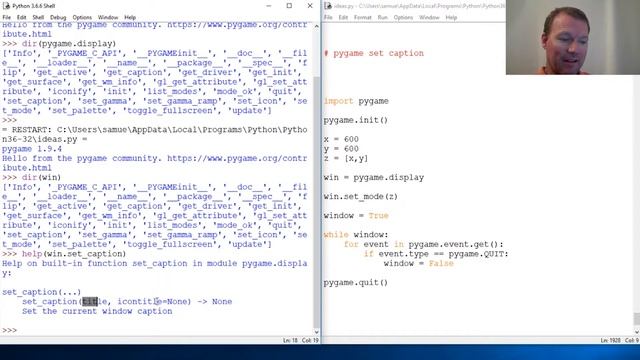The width and height of the screenshot is (640, 360).
Task: Click 'if event.type == pygame.QUIT:' line
Action: point(436,254)
